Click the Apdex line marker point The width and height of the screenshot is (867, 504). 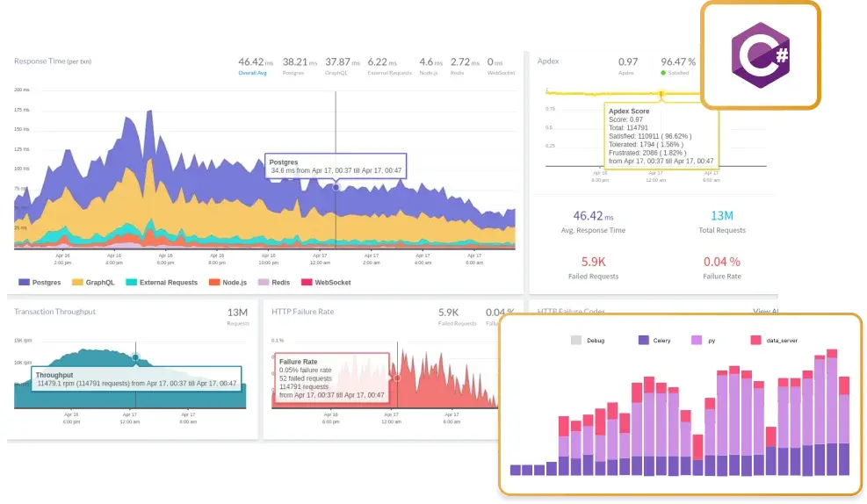point(661,95)
